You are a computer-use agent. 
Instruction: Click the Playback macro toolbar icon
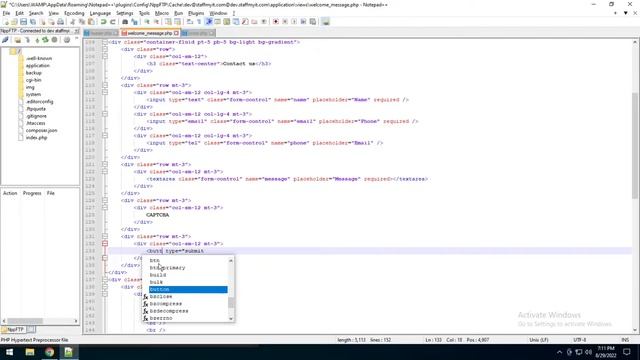coord(294,22)
